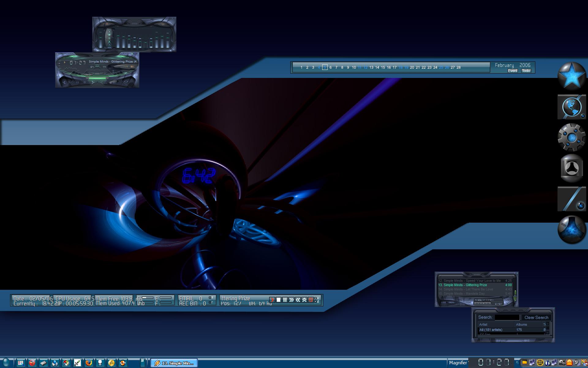Click the alien head quick launch icon
The height and width of the screenshot is (368, 588).
tap(100, 363)
